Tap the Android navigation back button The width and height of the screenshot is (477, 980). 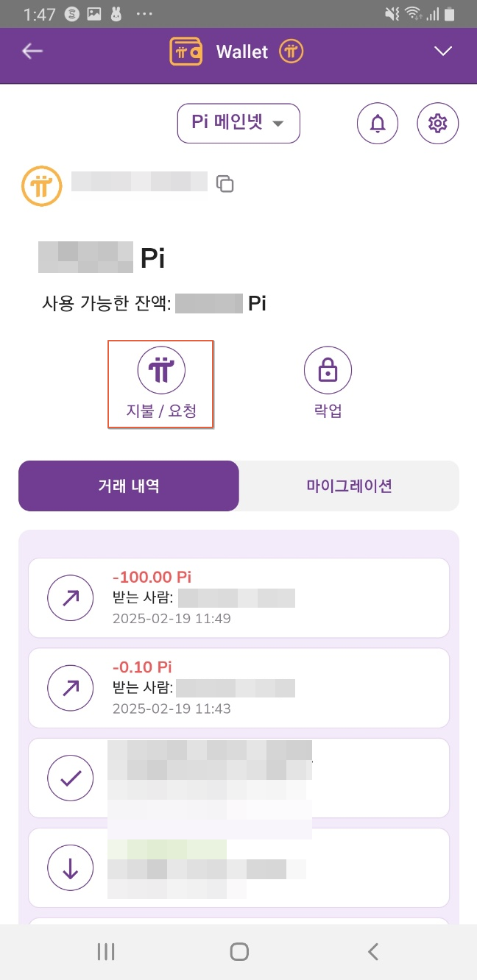(372, 951)
